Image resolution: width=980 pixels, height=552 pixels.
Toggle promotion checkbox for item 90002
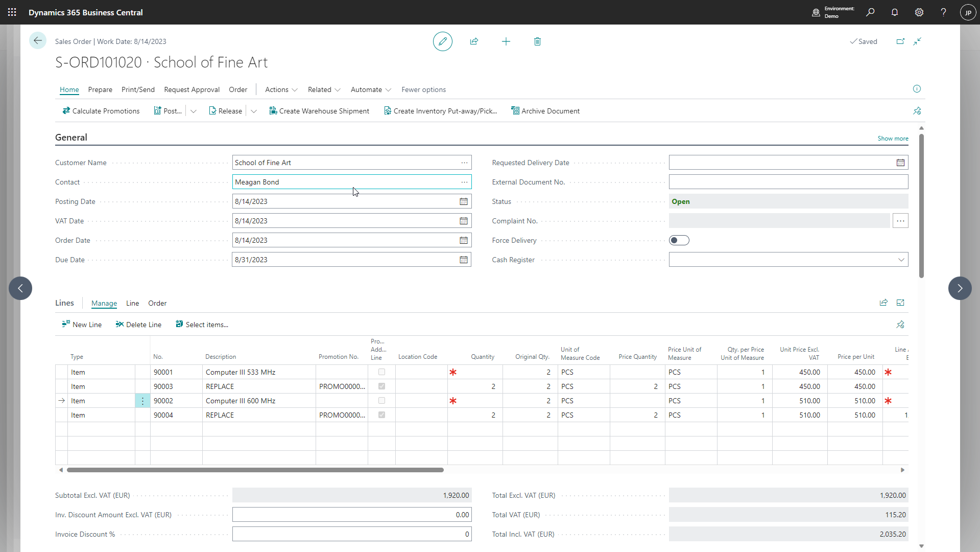(x=381, y=401)
